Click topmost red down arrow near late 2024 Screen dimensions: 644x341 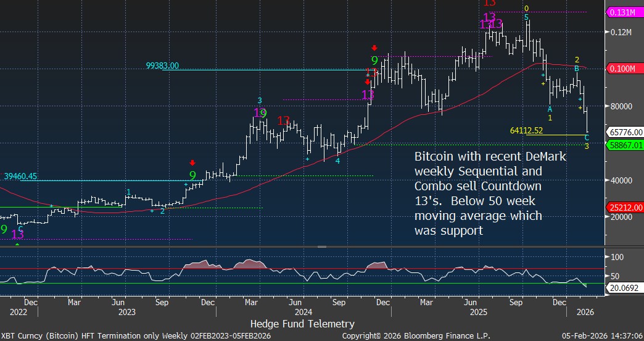click(374, 48)
